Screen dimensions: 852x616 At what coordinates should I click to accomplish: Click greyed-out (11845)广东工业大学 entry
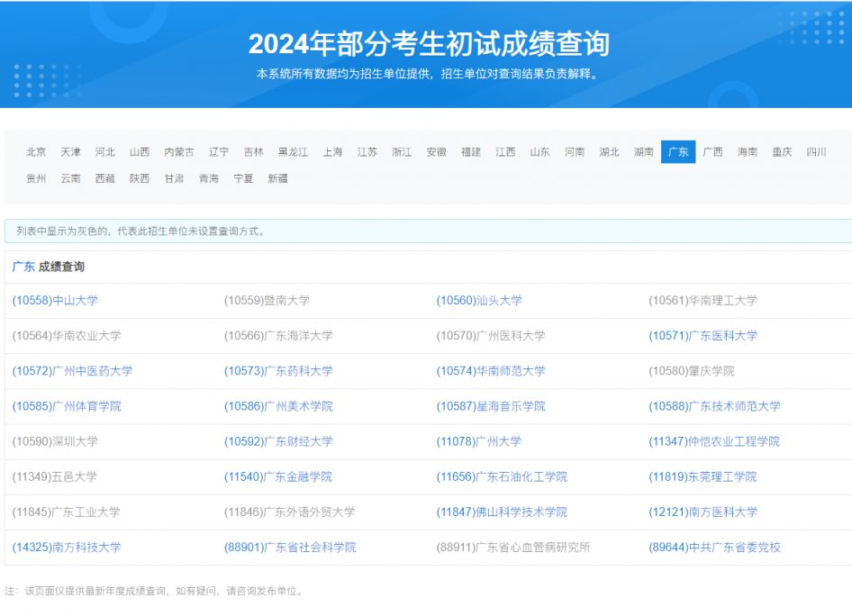(x=67, y=512)
